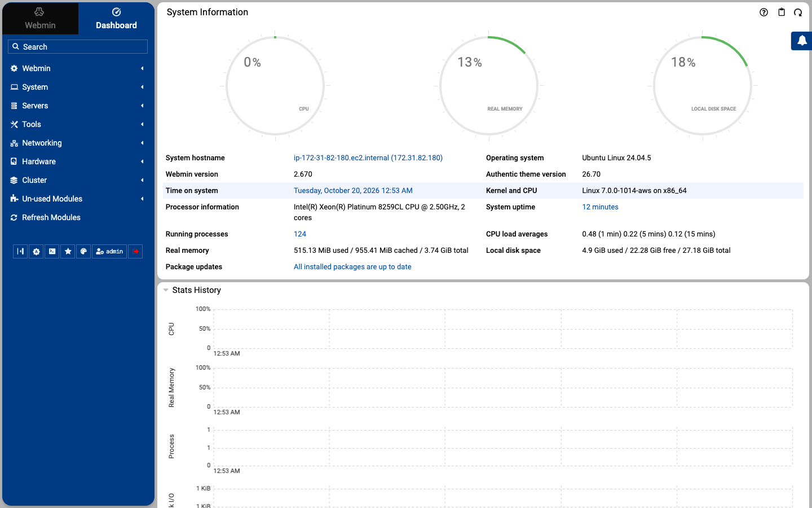Click the Webmin gear icon in the menu
Screen dimensions: 812x508
[14, 68]
